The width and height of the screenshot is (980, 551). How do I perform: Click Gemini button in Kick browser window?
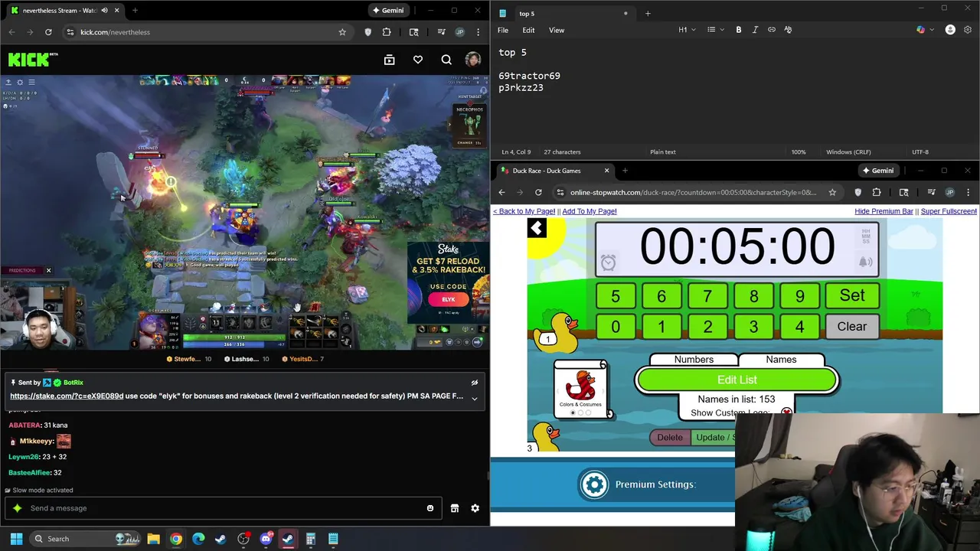pos(387,11)
